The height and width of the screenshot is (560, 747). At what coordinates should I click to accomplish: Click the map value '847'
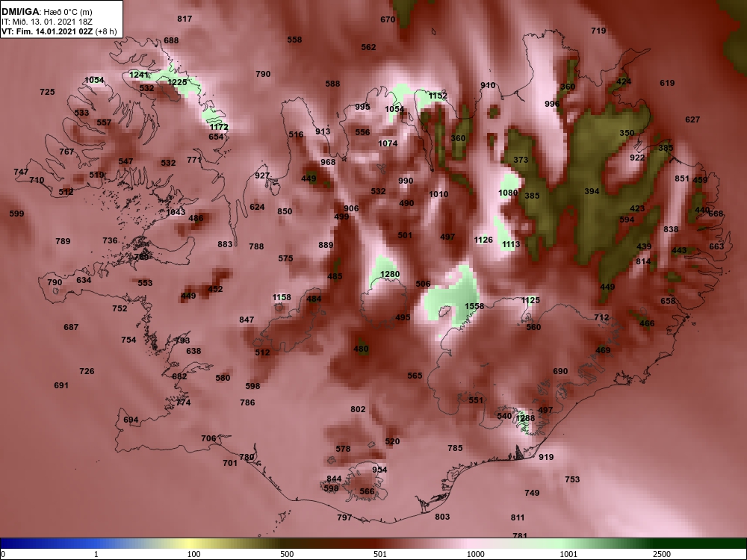point(247,320)
